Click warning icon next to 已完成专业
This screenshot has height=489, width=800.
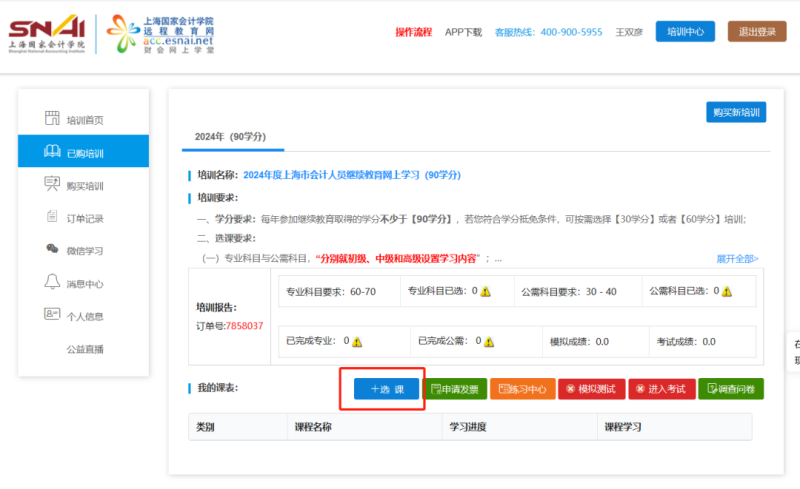click(357, 341)
